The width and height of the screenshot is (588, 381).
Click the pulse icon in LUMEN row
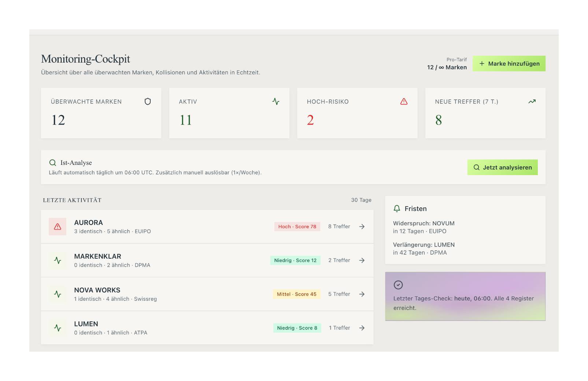coord(58,328)
